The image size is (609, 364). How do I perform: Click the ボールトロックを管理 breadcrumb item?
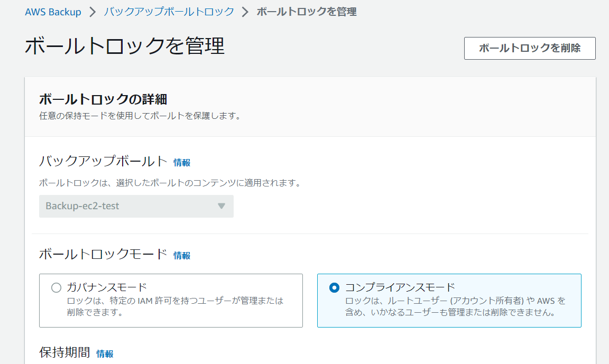tap(306, 11)
